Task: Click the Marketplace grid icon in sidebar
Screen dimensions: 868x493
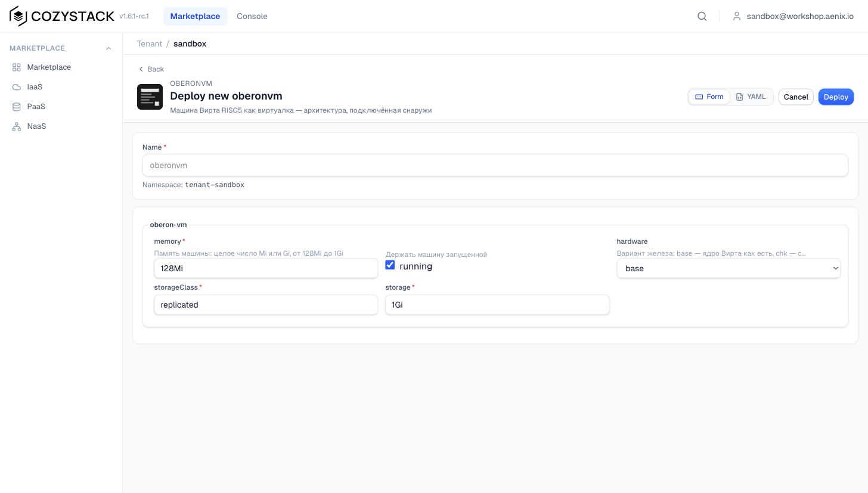Action: point(17,67)
